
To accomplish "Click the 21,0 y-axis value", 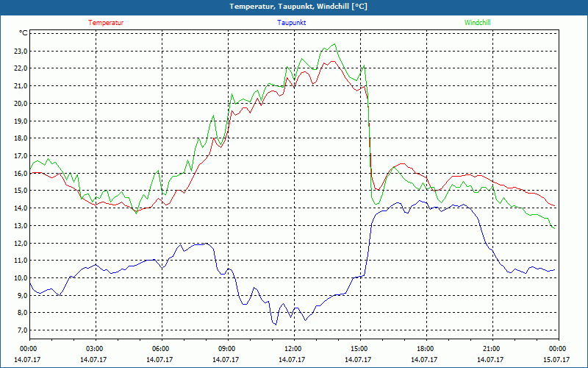I will coord(21,86).
